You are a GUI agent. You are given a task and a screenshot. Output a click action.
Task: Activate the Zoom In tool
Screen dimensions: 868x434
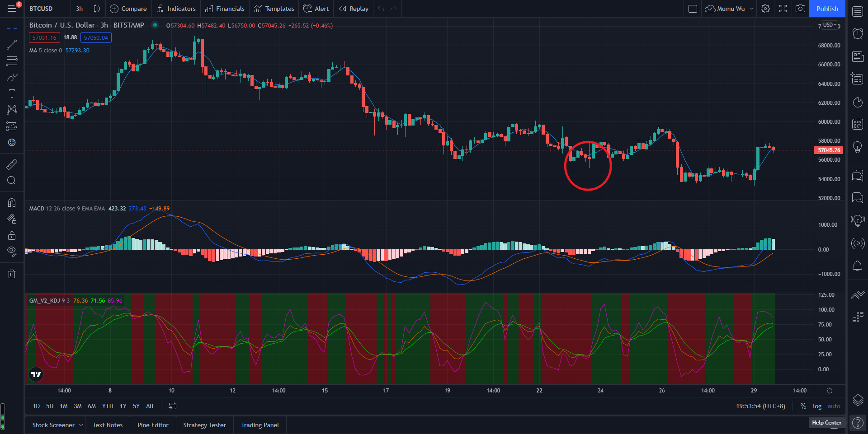(12, 181)
